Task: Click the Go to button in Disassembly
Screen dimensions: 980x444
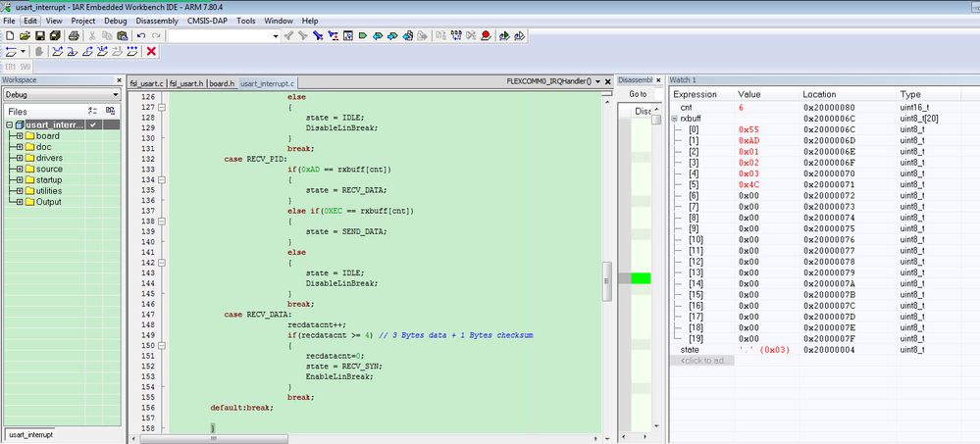Action: 638,94
